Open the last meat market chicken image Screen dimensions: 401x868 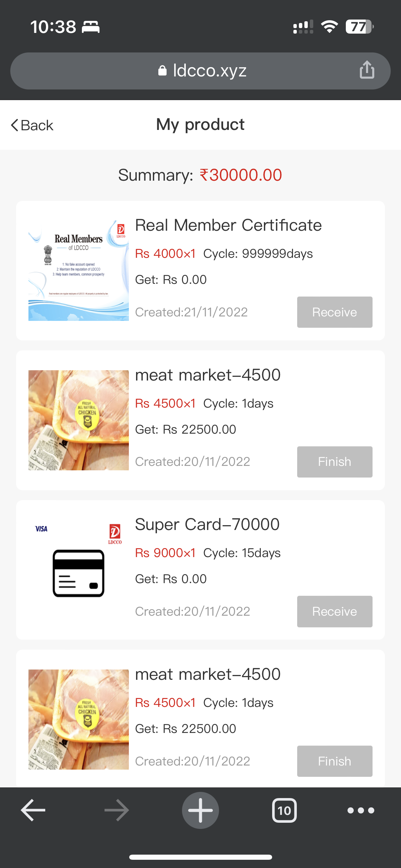78,720
